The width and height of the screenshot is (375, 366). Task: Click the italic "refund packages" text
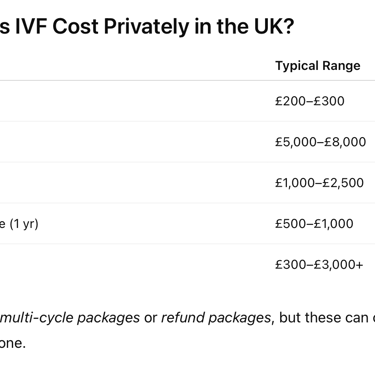[216, 318]
